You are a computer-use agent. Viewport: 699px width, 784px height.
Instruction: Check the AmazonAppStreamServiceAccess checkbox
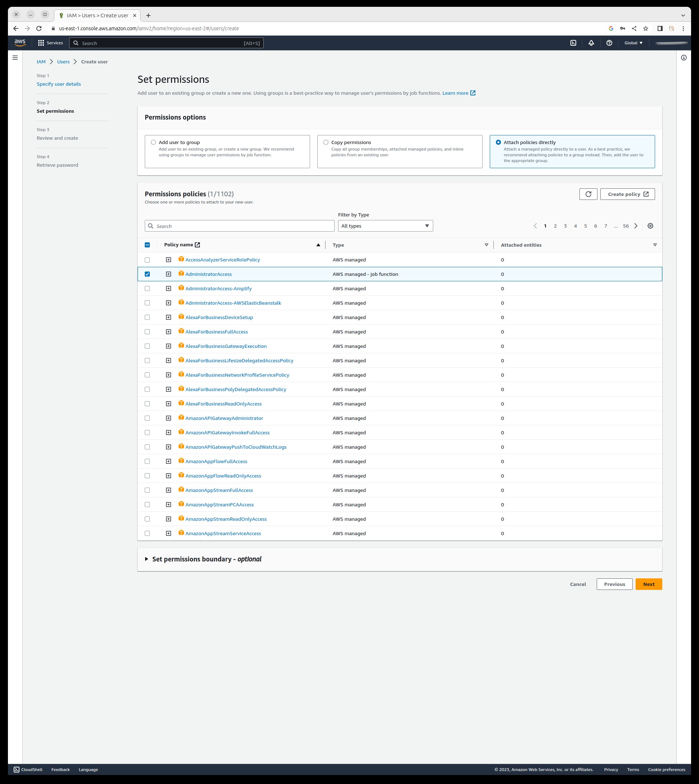point(147,533)
